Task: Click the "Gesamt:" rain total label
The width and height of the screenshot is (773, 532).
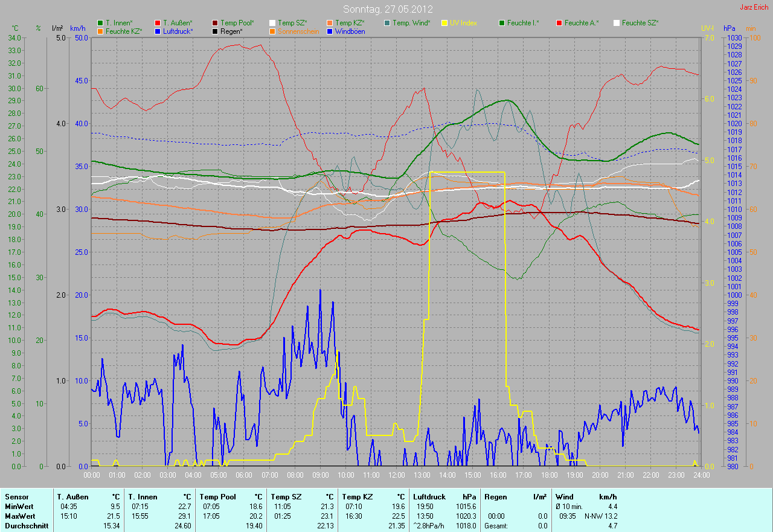Action: [496, 526]
